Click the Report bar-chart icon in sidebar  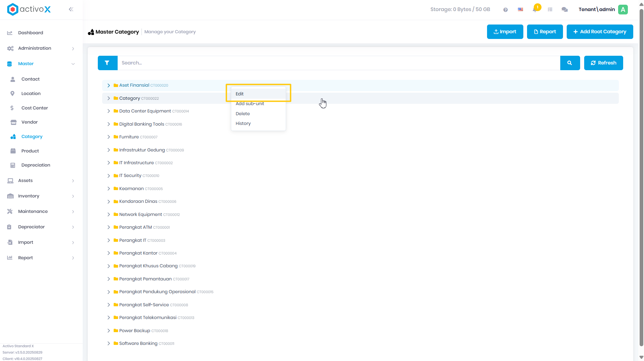coord(10,258)
